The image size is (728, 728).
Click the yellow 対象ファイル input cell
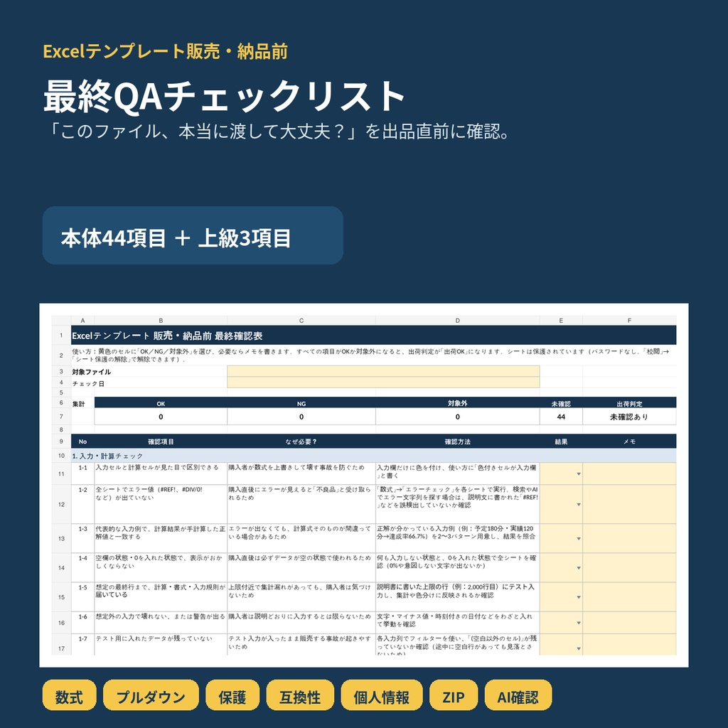383,371
